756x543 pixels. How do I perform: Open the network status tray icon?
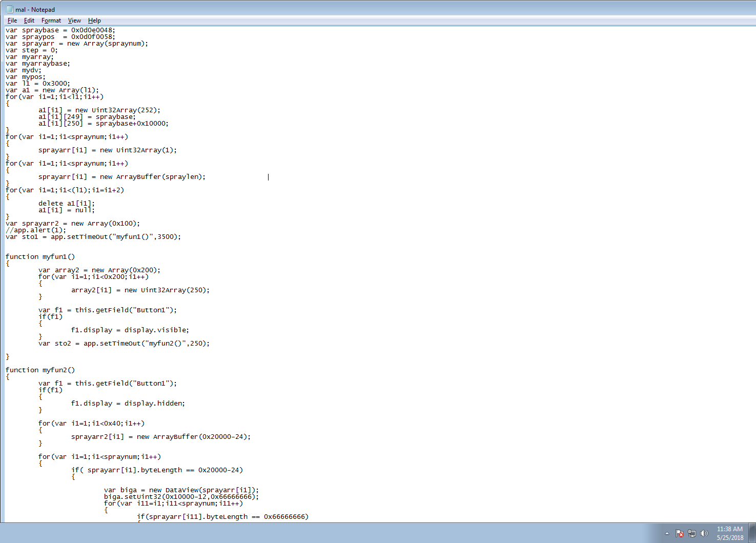point(692,533)
